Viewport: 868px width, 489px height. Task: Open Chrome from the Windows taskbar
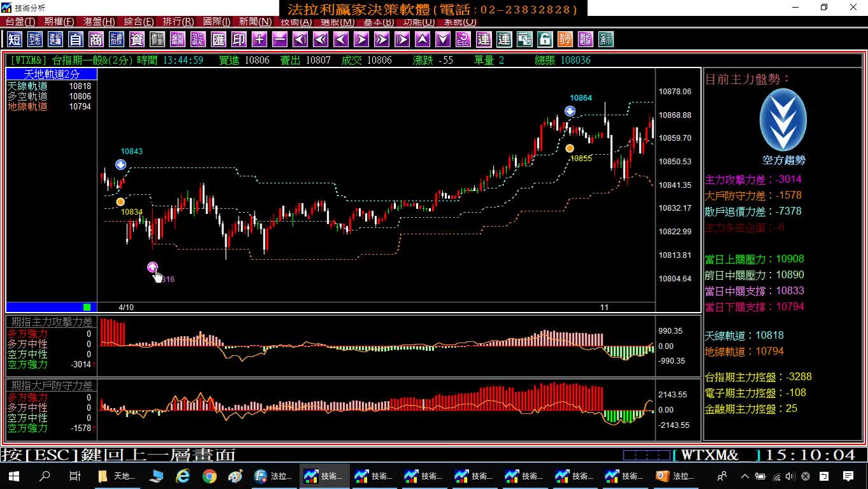click(x=209, y=476)
